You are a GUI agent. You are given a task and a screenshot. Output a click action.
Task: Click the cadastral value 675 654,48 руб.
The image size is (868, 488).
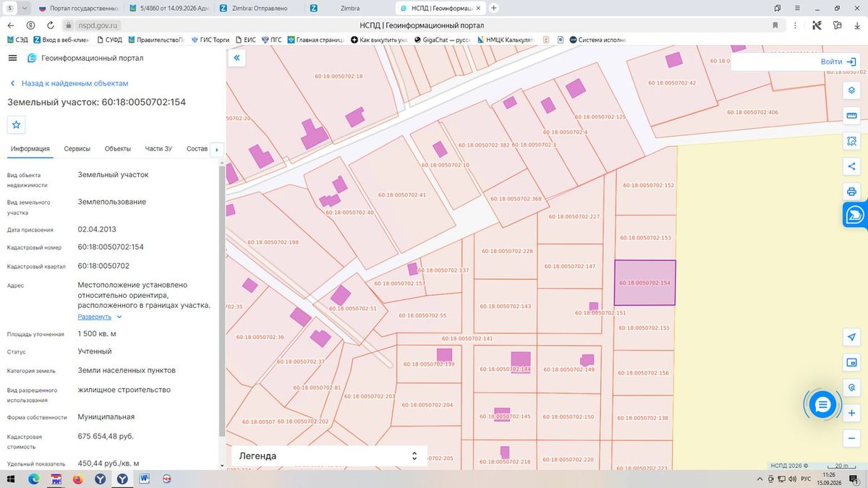coord(106,436)
